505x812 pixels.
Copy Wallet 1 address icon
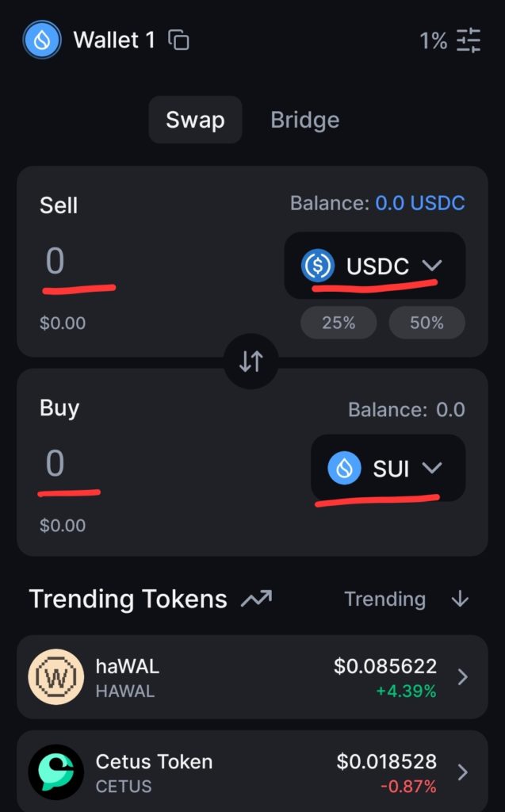[179, 40]
